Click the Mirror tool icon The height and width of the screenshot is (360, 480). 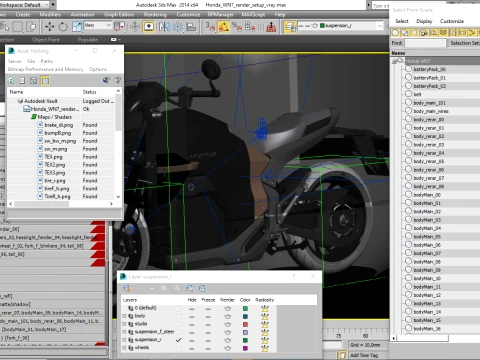click(164, 26)
